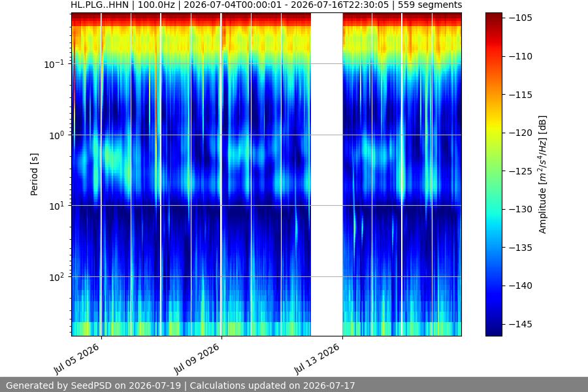Click the 10^0 y-axis tick label
This screenshot has height=392, width=588.
click(56, 135)
